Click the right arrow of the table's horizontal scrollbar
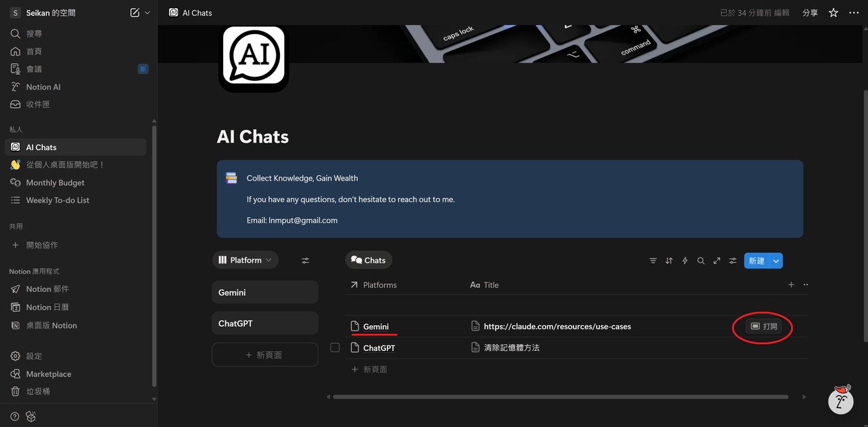Image resolution: width=868 pixels, height=427 pixels. click(x=804, y=396)
